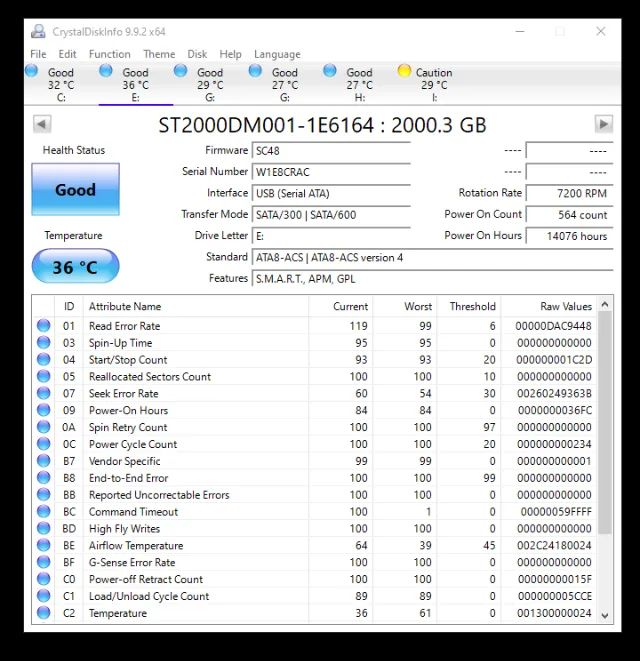Click the Transfer Mode field SATA/300 | SATA/600

coord(331,215)
